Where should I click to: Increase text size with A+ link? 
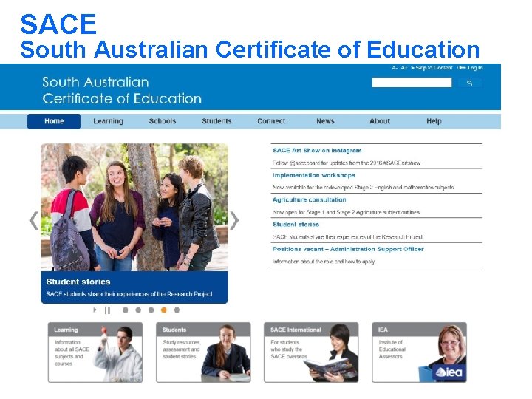coord(403,68)
